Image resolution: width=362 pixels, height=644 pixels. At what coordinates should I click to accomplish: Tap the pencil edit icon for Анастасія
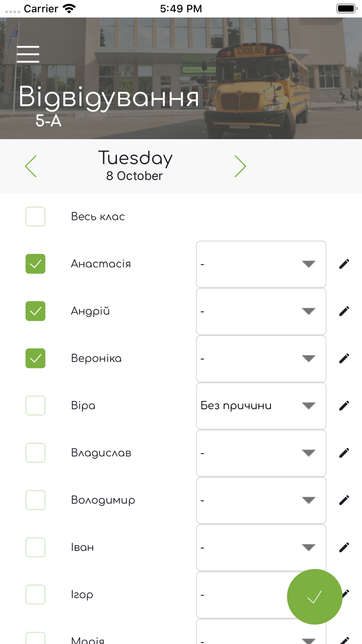[x=344, y=264]
